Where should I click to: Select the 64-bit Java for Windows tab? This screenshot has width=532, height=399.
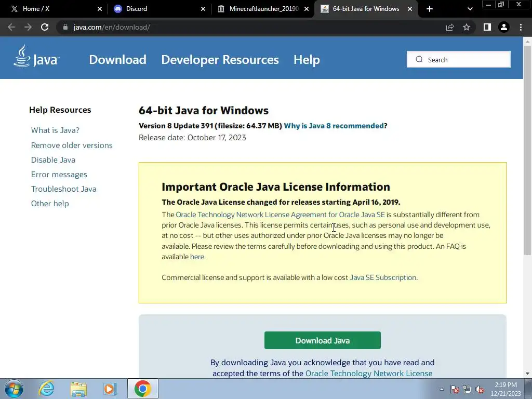tap(366, 9)
